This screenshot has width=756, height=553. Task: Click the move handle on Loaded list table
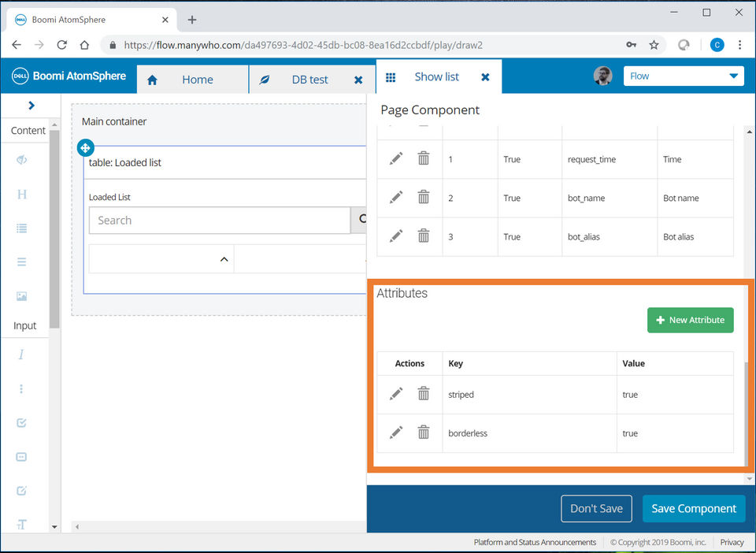[x=86, y=147]
